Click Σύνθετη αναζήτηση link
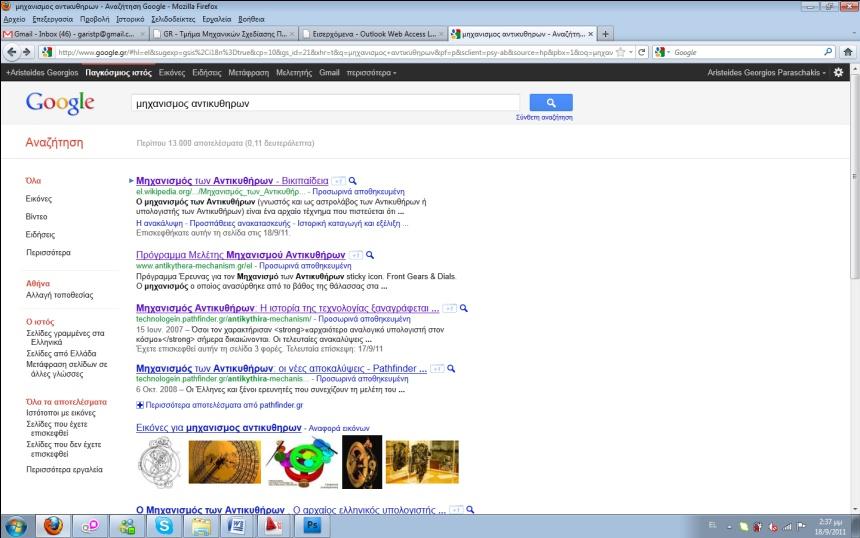 click(544, 117)
